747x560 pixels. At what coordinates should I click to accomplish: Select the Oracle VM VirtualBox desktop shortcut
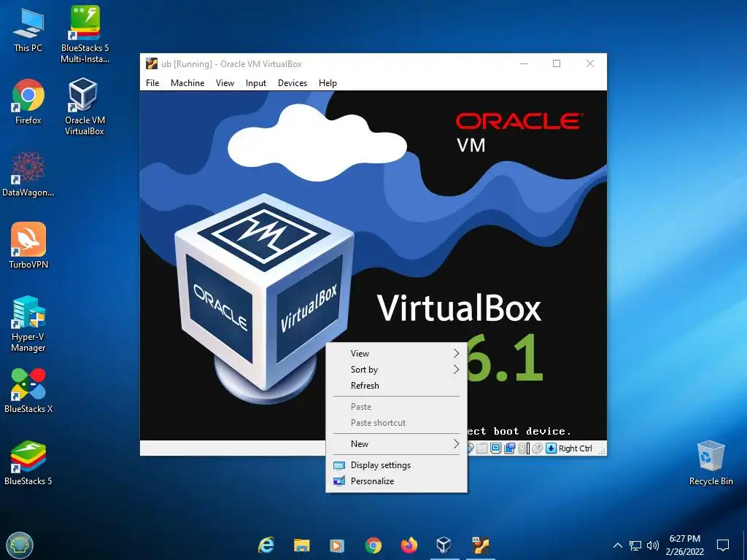tap(85, 106)
